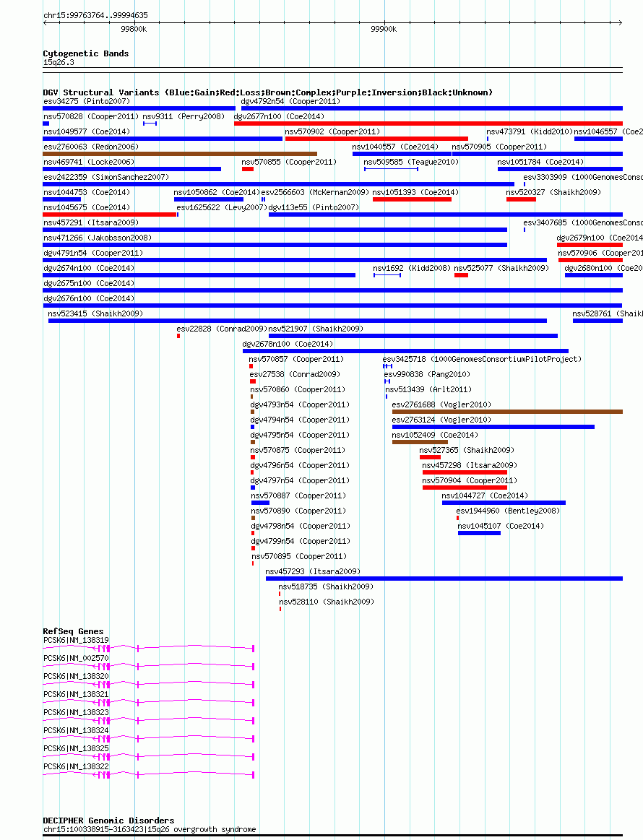Select nsv1049577 (Coe2014) variant label
This screenshot has height=840, width=643.
tap(87, 131)
